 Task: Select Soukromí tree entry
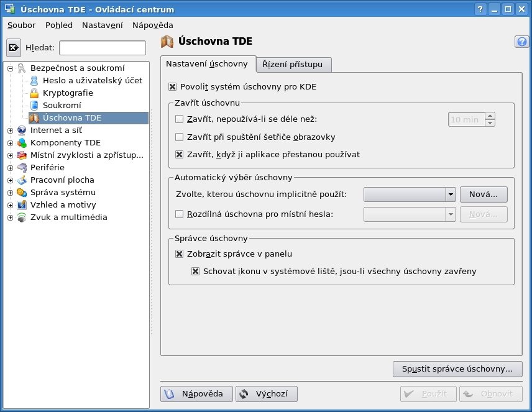(62, 106)
